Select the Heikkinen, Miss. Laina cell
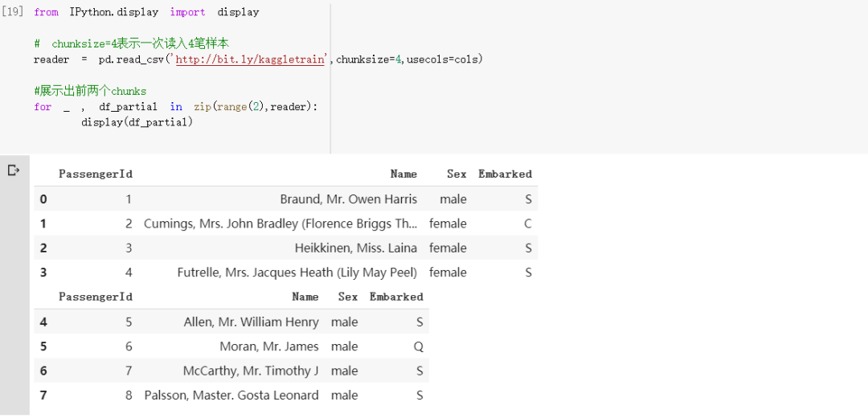 [x=356, y=248]
